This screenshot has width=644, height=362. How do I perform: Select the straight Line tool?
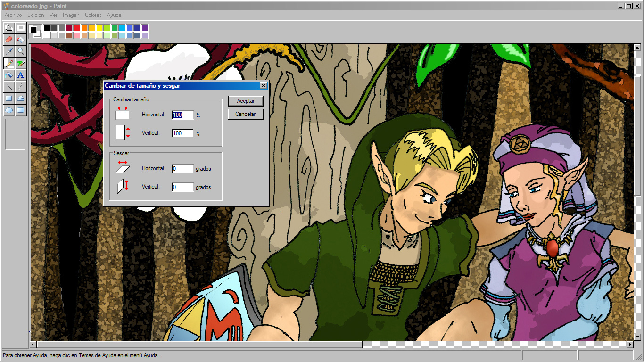[x=9, y=87]
